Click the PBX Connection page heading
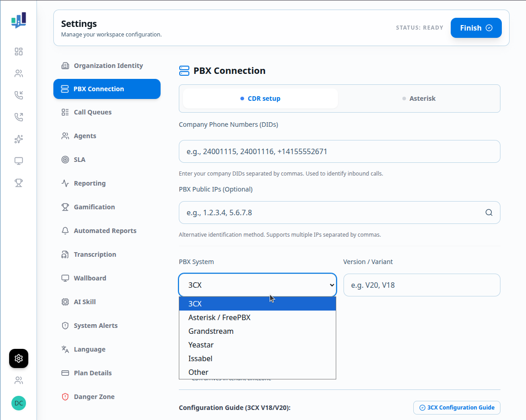Screen dimensions: 526x420 click(x=229, y=71)
